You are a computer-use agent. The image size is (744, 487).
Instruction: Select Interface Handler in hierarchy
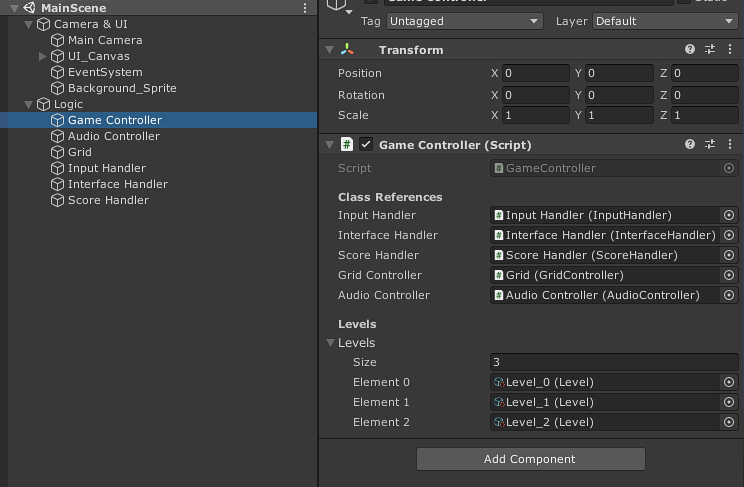(117, 184)
